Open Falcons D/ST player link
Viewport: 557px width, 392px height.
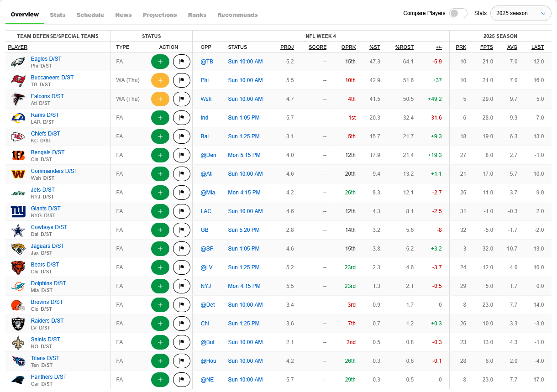pyautogui.click(x=47, y=96)
